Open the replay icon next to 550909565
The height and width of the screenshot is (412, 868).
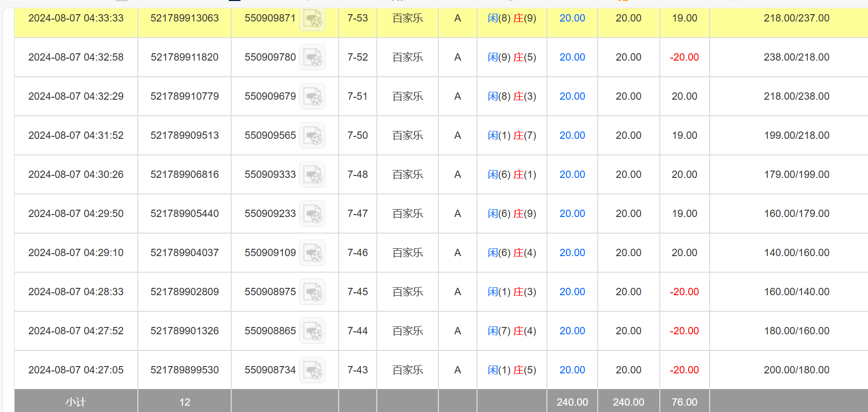click(x=312, y=136)
